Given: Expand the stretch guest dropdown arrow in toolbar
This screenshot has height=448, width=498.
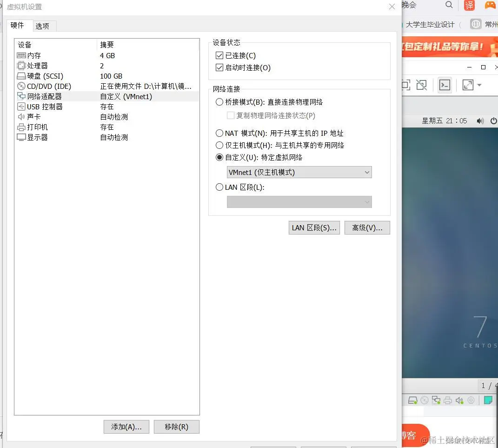Looking at the screenshot, I should click(479, 85).
